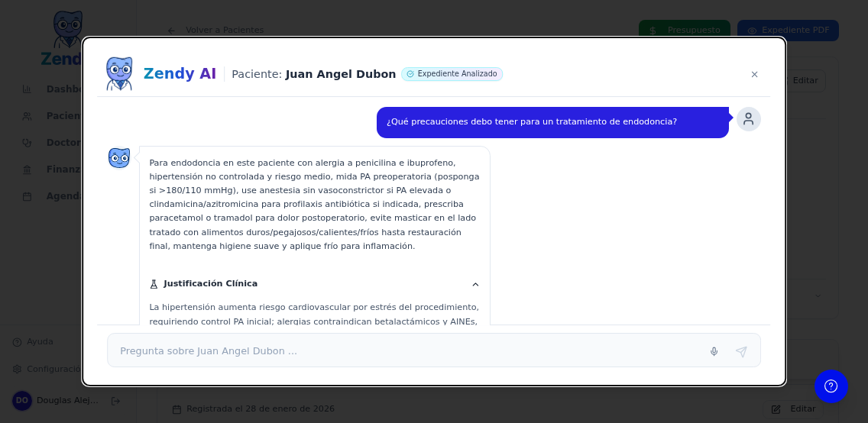Click the Zendy AI title text

tap(180, 73)
